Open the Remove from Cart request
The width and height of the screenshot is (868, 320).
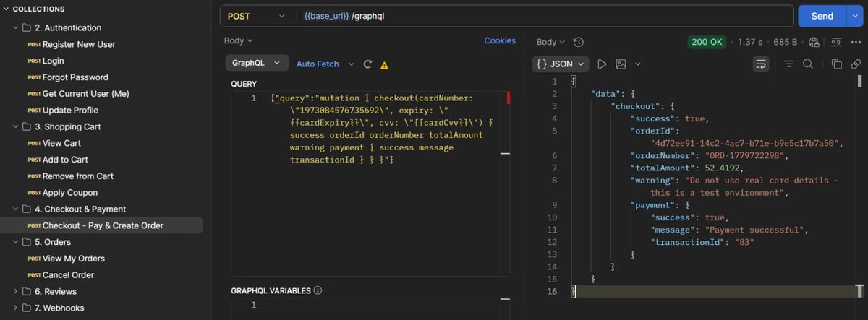pos(78,176)
